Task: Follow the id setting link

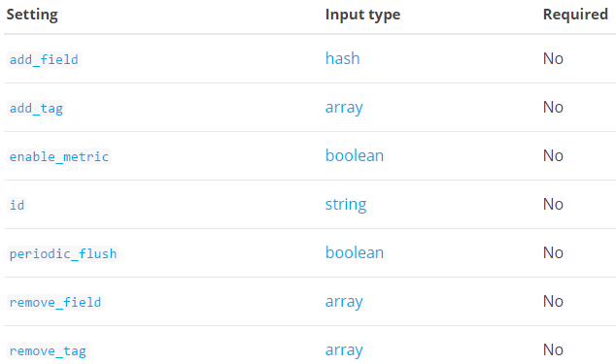Action: pyautogui.click(x=17, y=205)
